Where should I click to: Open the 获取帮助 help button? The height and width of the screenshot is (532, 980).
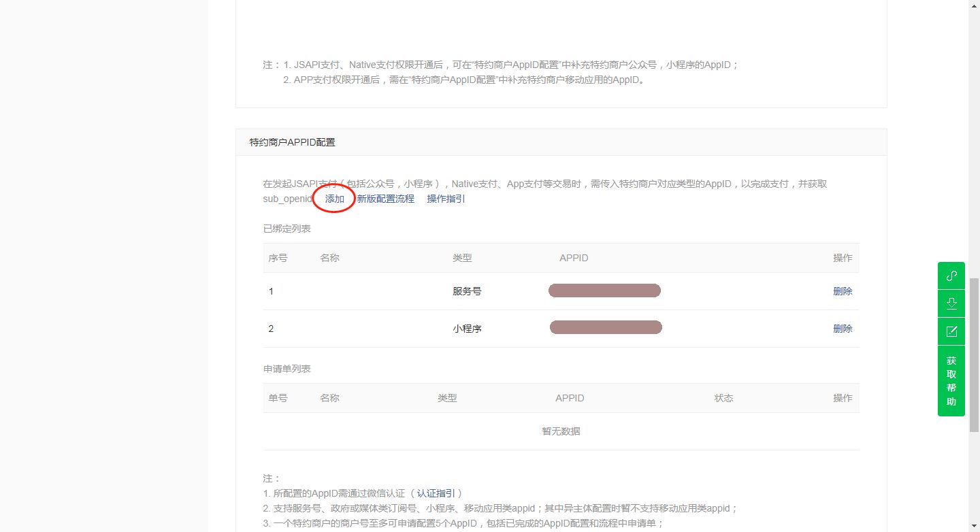951,381
